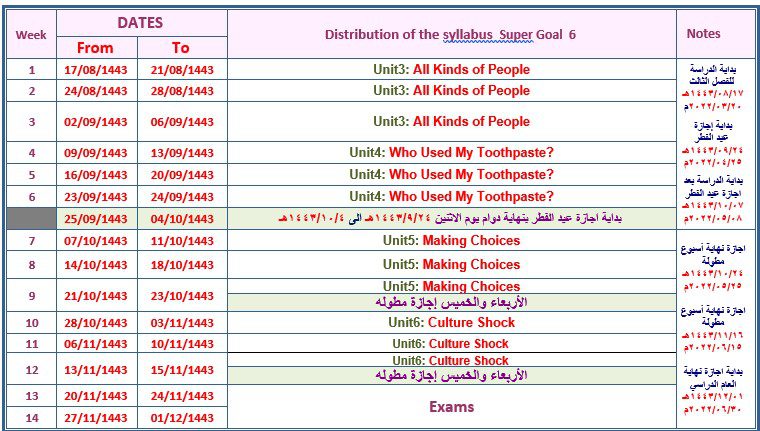Select the Arabic long-holiday note in week 9

coord(451,303)
